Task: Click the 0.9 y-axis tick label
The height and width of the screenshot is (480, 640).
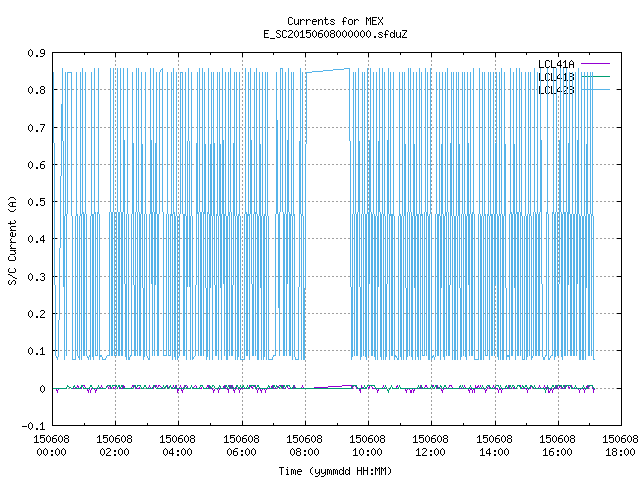Action: click(36, 53)
